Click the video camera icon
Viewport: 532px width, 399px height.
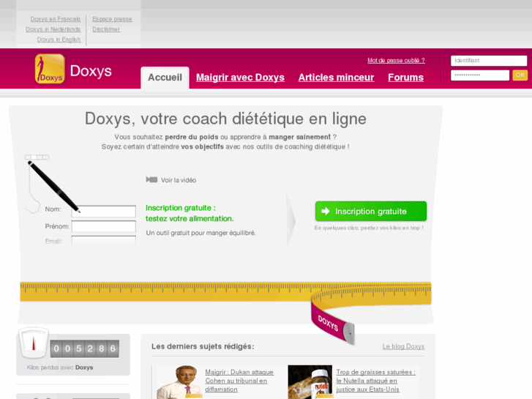[x=151, y=179]
